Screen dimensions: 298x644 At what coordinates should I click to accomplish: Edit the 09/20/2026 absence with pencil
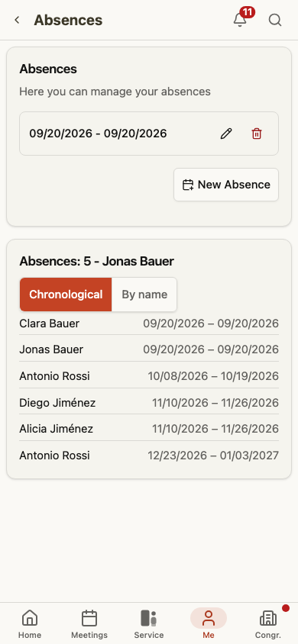(226, 134)
